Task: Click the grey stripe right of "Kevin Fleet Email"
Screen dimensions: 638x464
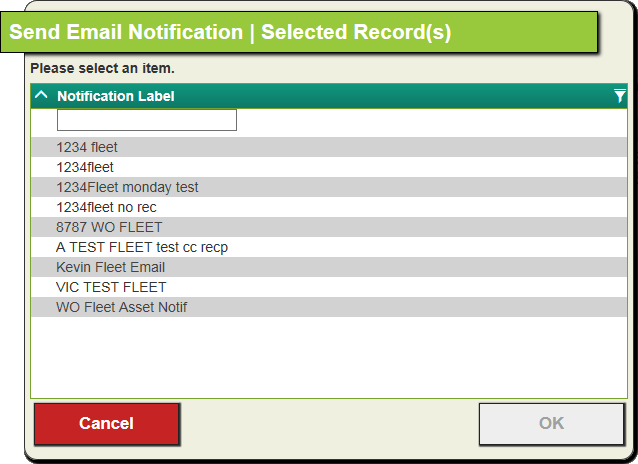Action: pos(395,267)
